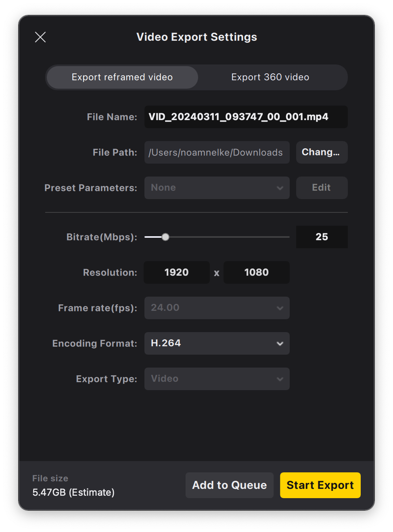Click the File Path text field
The width and height of the screenshot is (393, 532).
point(217,152)
